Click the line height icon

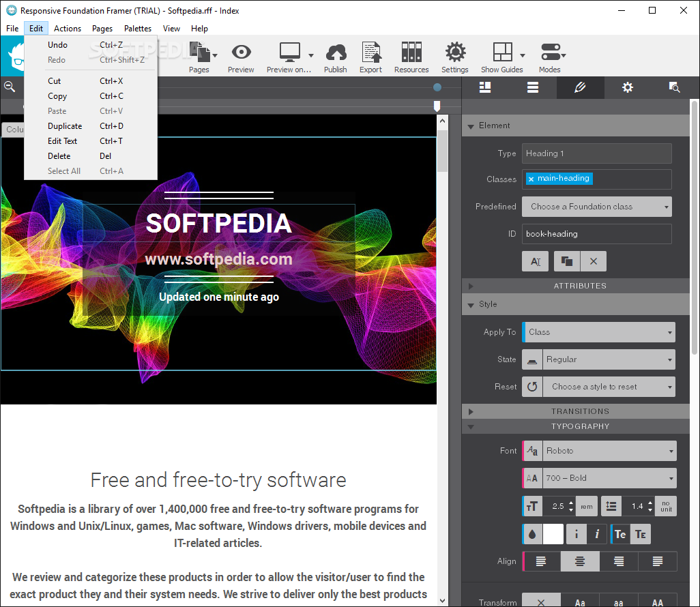pyautogui.click(x=611, y=506)
